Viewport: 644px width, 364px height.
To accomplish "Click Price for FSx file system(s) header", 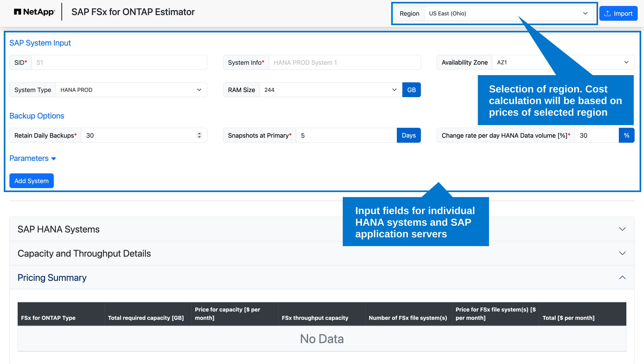I will tap(496, 314).
